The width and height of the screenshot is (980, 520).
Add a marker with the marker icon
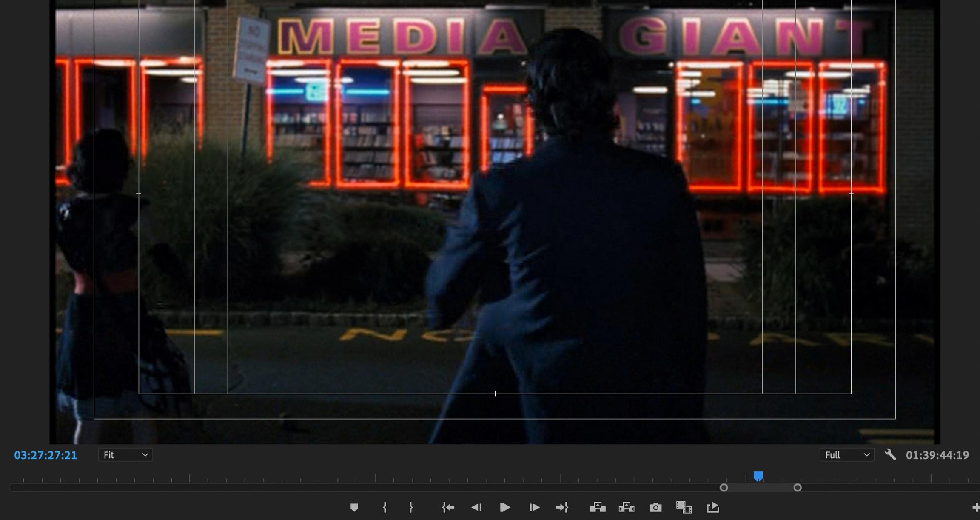(354, 507)
